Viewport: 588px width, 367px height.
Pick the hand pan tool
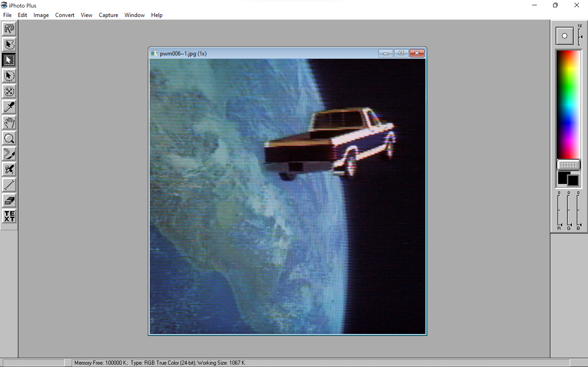[x=9, y=122]
